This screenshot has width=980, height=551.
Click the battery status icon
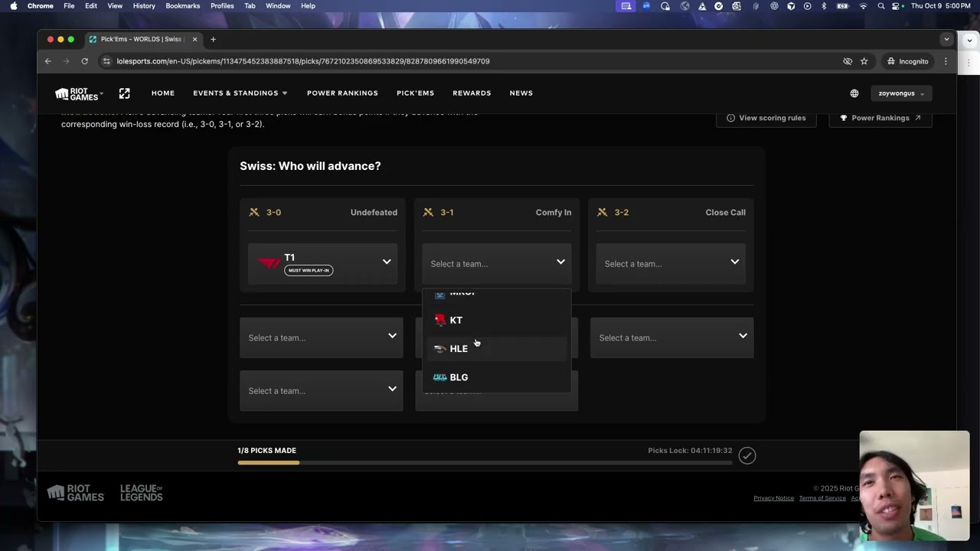[843, 6]
